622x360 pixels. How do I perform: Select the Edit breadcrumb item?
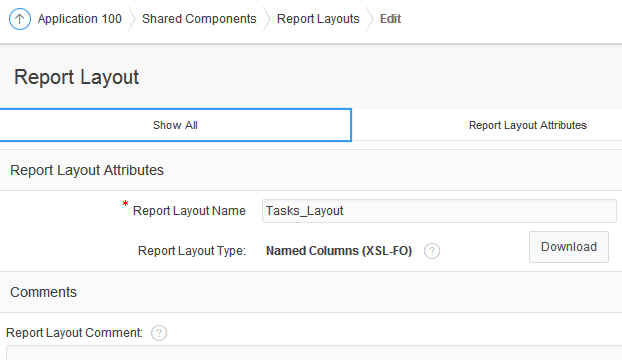[390, 19]
